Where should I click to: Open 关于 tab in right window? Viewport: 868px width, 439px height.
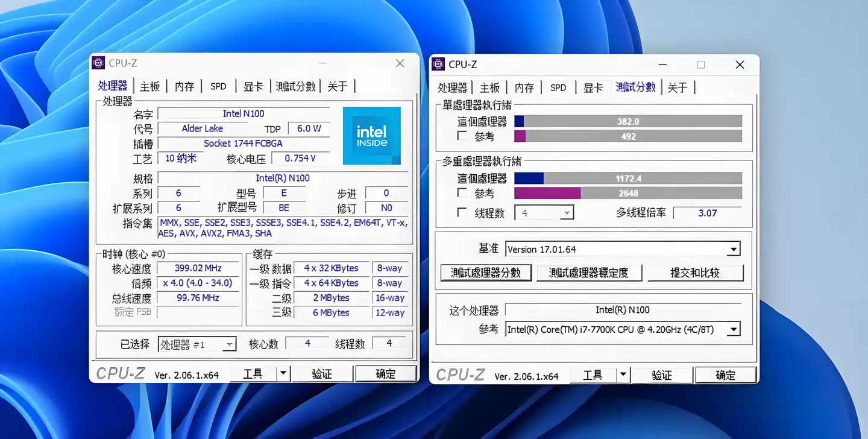[x=678, y=87]
